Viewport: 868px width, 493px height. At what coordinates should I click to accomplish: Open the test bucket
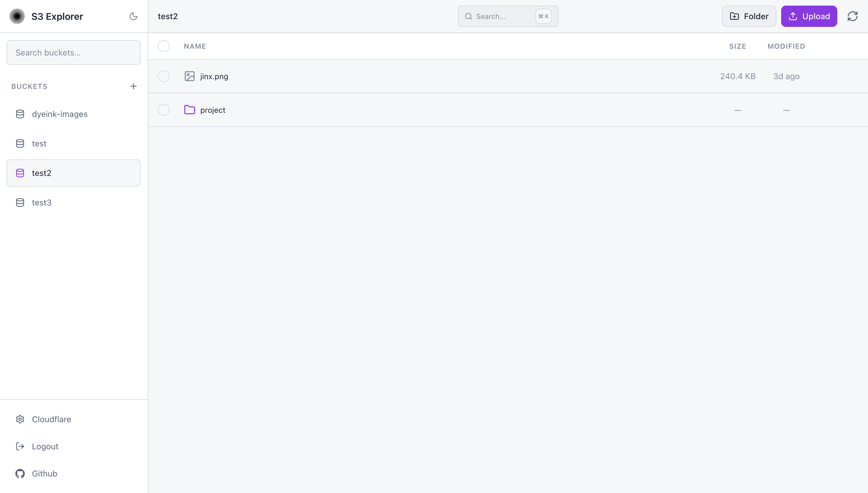pyautogui.click(x=39, y=143)
